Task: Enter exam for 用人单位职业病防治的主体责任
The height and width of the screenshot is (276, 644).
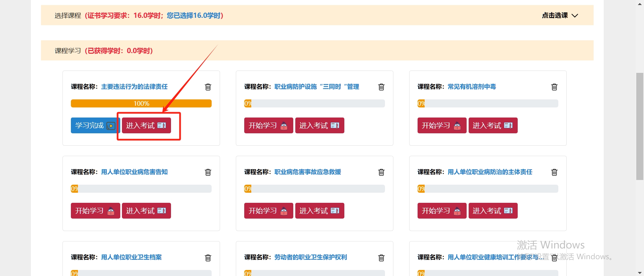Action: click(493, 211)
